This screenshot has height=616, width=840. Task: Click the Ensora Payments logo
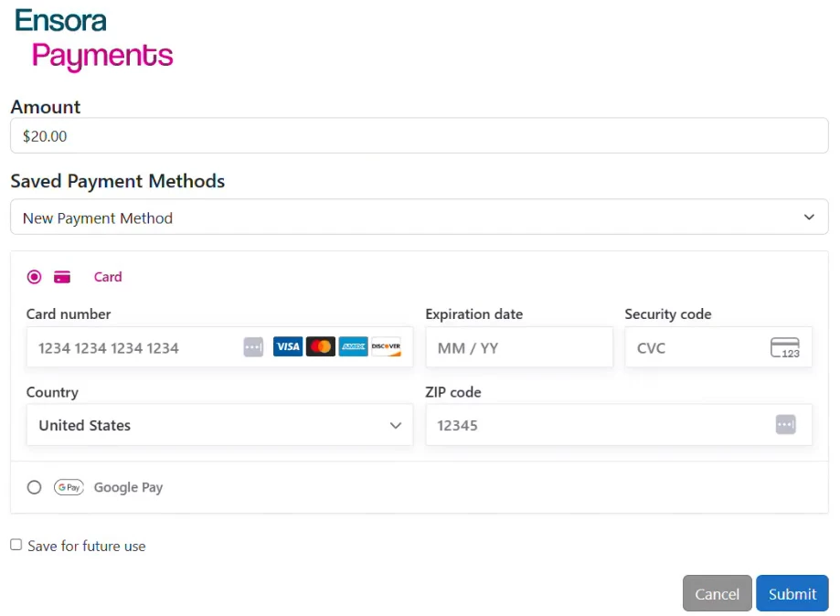click(x=93, y=39)
